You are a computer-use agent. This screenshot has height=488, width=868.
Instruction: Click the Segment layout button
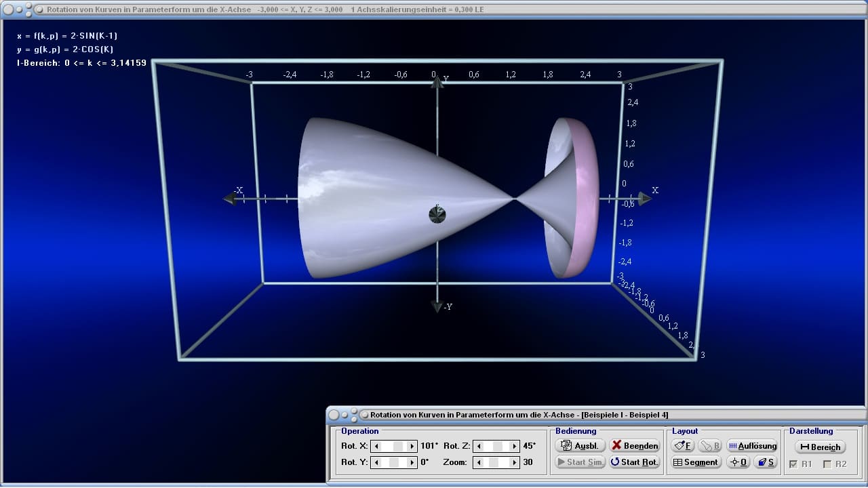pyautogui.click(x=695, y=462)
